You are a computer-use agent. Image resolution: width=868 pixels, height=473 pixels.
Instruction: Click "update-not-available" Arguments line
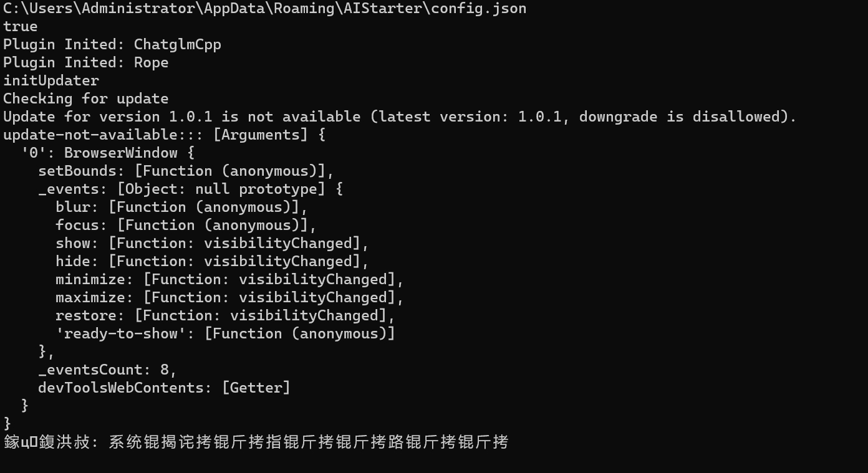click(x=165, y=135)
